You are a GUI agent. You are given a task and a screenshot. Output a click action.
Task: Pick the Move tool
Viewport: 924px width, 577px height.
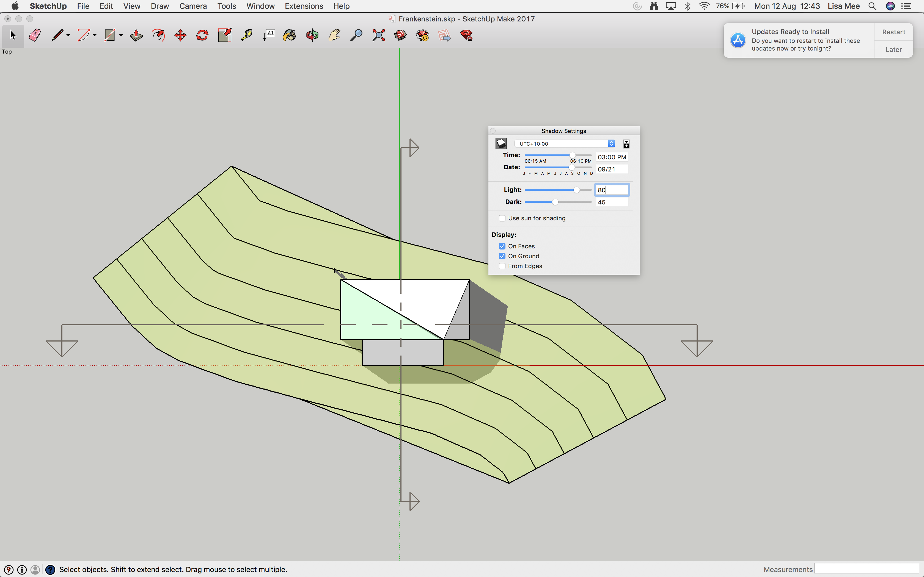[180, 35]
